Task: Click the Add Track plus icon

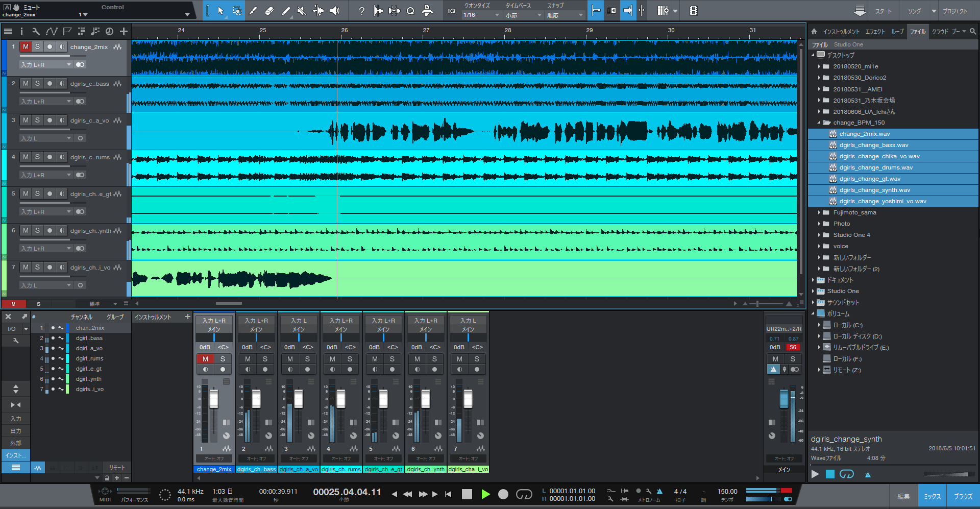Action: click(124, 32)
